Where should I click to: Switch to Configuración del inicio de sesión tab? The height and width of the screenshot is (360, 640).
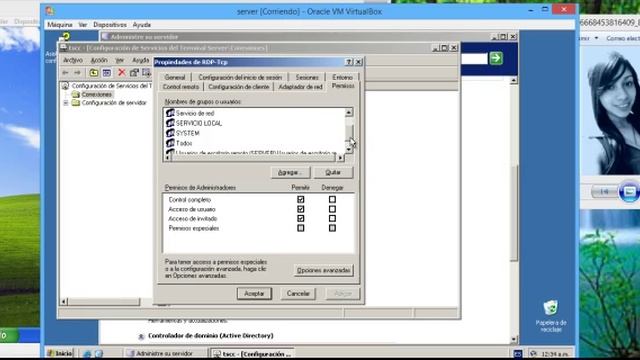point(240,77)
